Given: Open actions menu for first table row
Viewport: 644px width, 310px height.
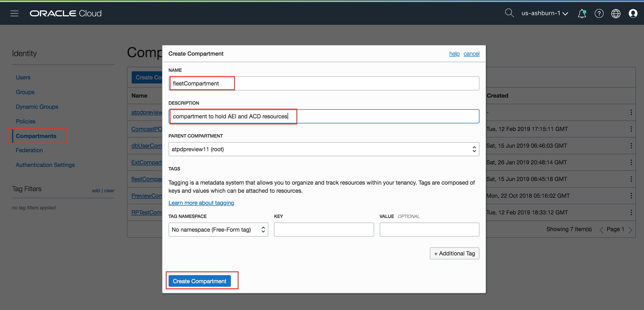Looking at the screenshot, I should pos(631,112).
